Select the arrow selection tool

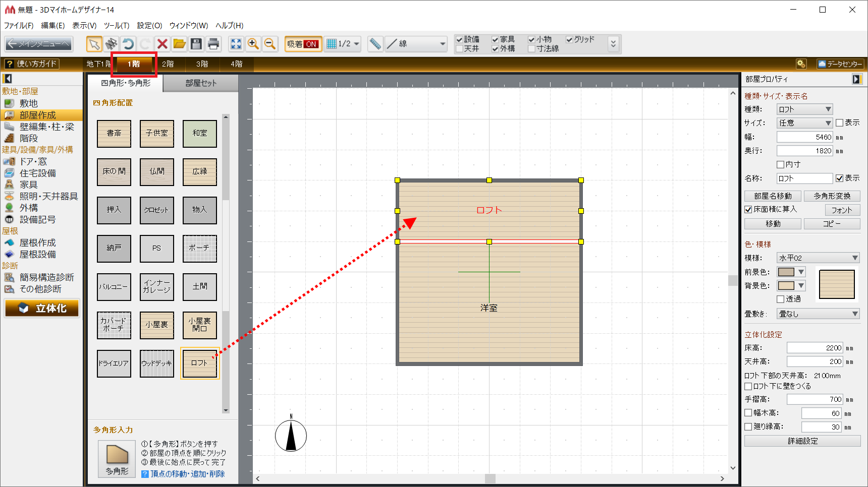click(94, 44)
